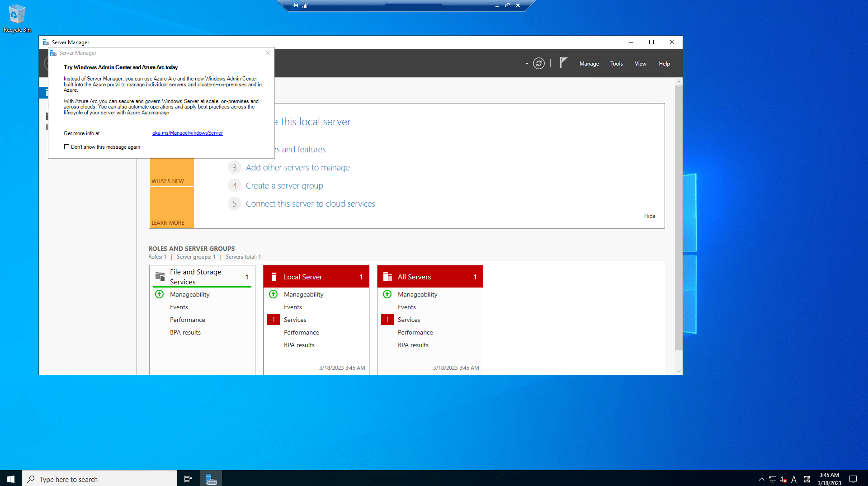Open the Tools menu
This screenshot has width=868, height=486.
(616, 64)
